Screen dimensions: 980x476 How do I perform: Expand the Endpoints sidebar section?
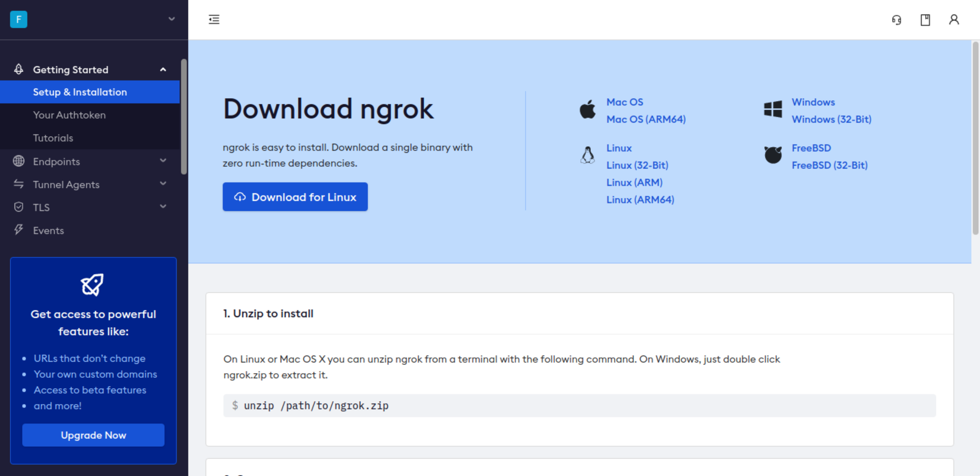(163, 161)
